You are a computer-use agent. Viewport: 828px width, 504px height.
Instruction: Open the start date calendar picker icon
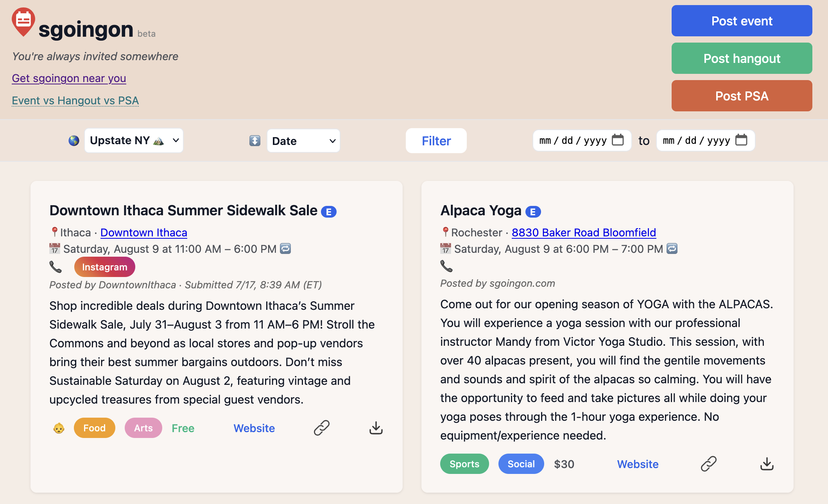coord(618,139)
